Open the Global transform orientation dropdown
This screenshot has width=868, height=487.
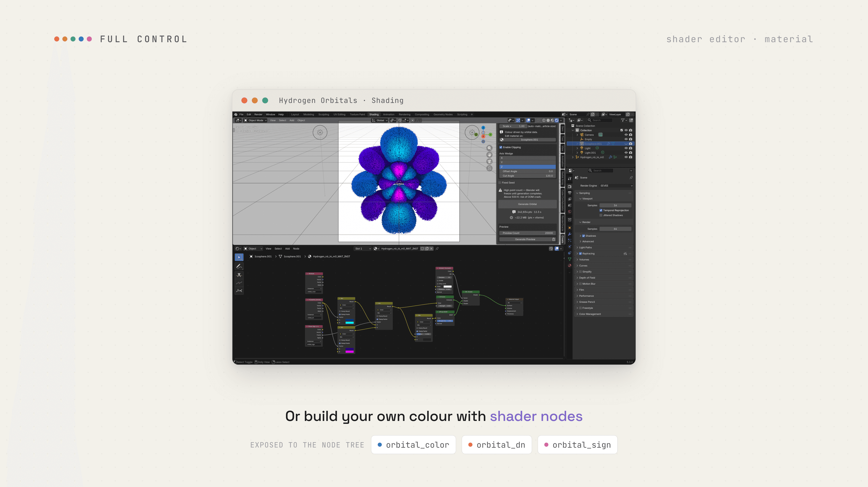[380, 120]
